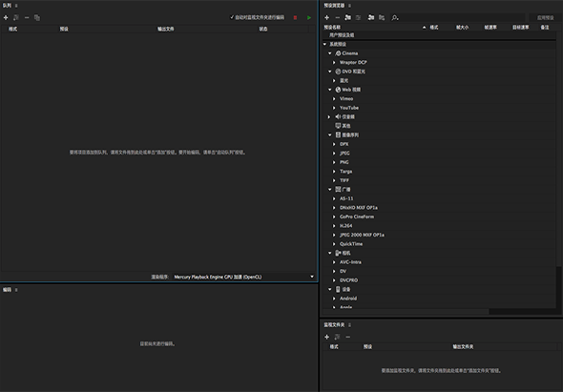
Task: Click the preset browser horizontal scrollbar
Action: tap(406, 312)
